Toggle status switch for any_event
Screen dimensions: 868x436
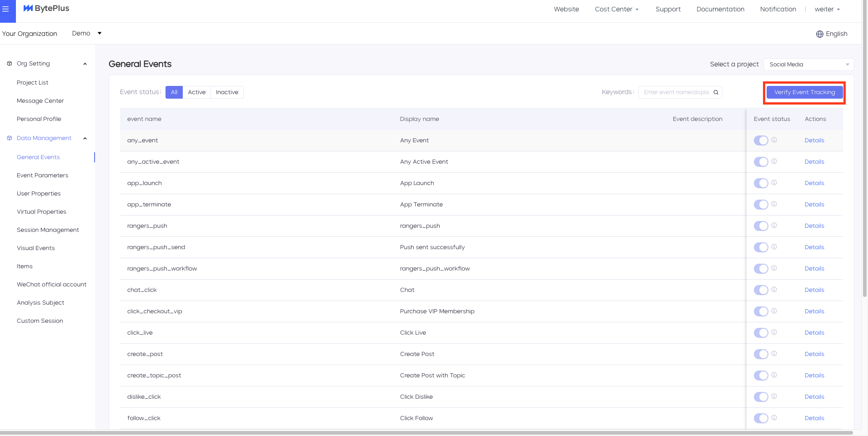pyautogui.click(x=761, y=140)
